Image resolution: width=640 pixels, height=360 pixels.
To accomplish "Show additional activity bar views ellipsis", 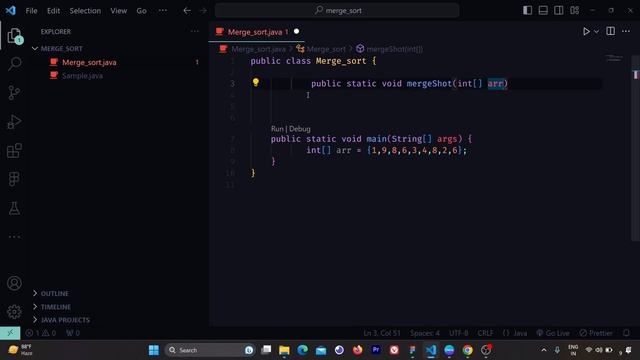I will (14, 236).
